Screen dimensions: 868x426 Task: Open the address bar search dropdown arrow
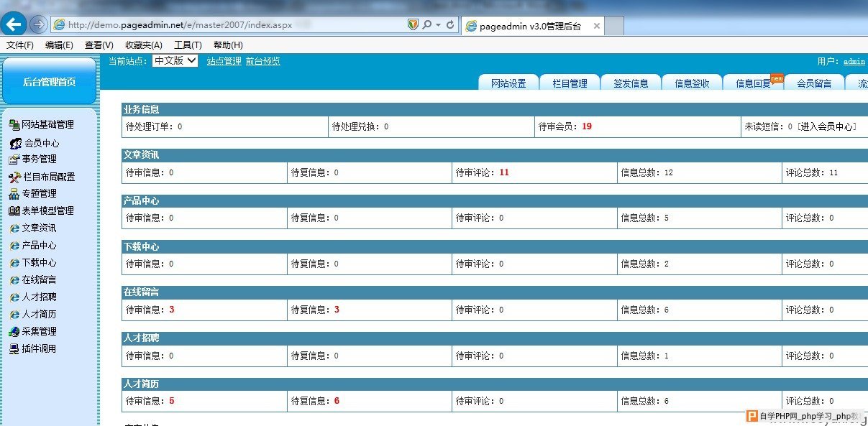(438, 25)
